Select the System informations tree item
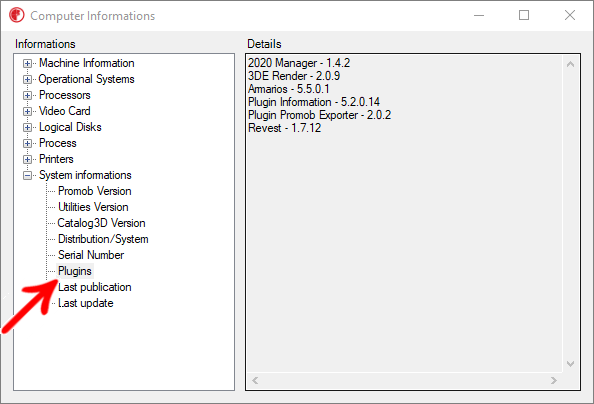This screenshot has height=404, width=594. tap(85, 175)
